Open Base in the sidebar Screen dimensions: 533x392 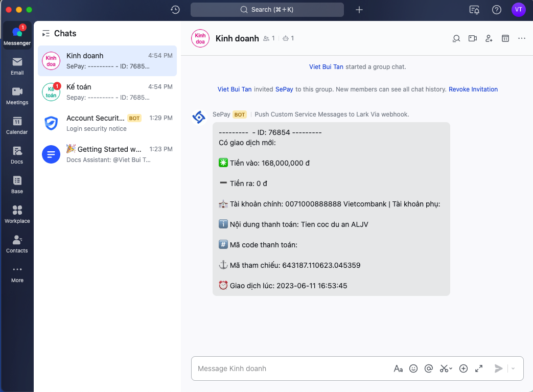tap(17, 185)
